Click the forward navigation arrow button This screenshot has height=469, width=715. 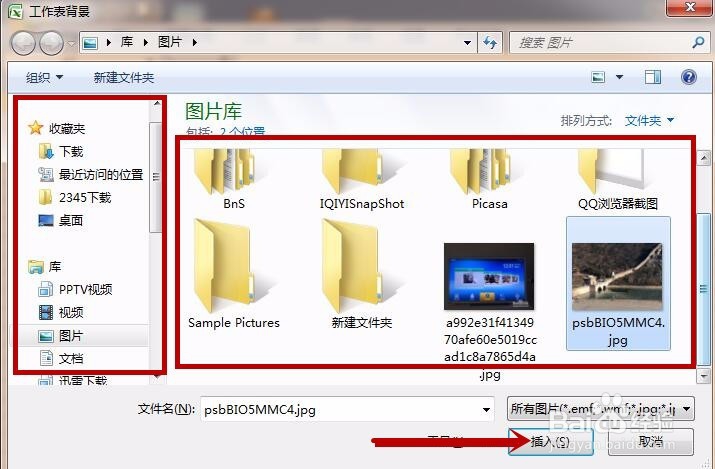point(52,43)
